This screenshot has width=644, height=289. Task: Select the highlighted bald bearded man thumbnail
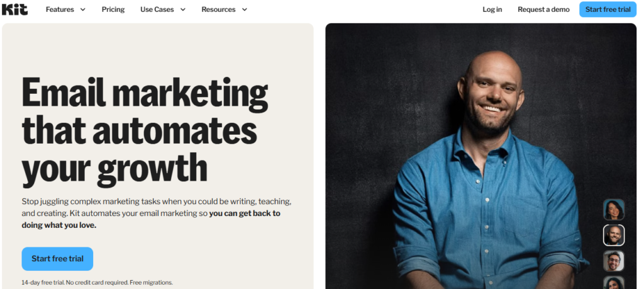point(614,235)
